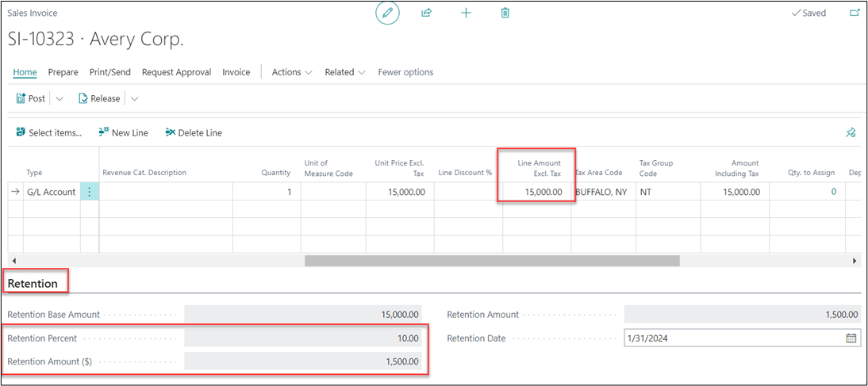The width and height of the screenshot is (868, 386).
Task: Click the plus icon to create new
Action: coord(466,13)
